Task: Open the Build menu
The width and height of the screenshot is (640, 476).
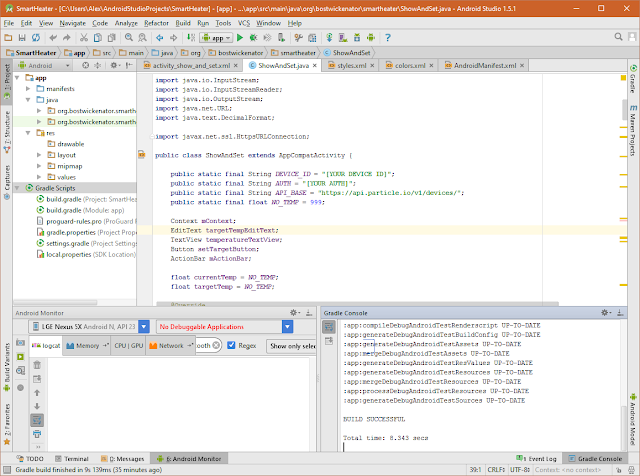Action: point(183,23)
